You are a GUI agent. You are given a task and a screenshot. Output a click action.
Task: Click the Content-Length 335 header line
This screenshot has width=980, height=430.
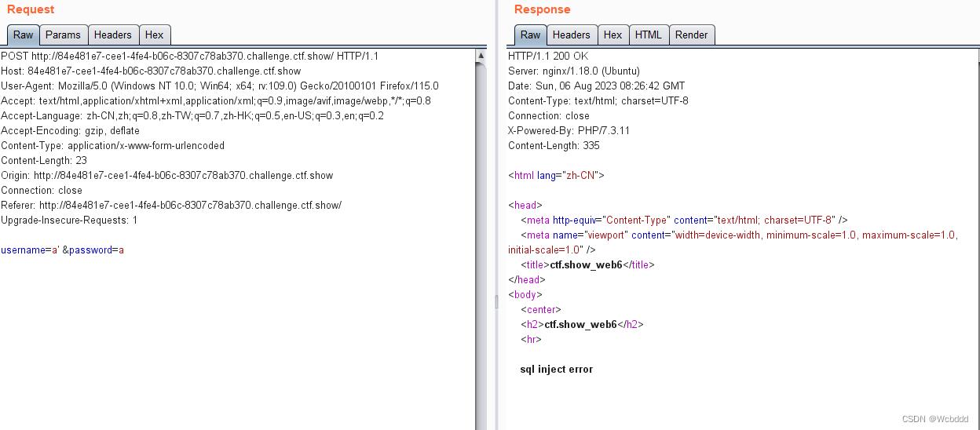[x=554, y=145]
